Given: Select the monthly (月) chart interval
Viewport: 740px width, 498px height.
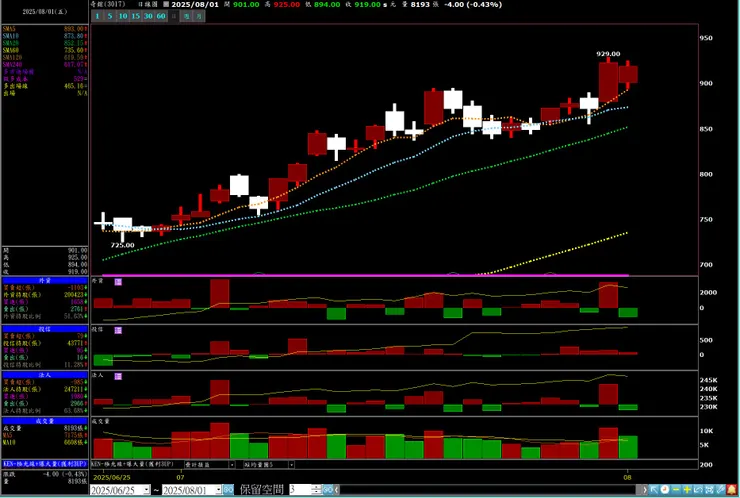Looking at the screenshot, I should point(199,16).
